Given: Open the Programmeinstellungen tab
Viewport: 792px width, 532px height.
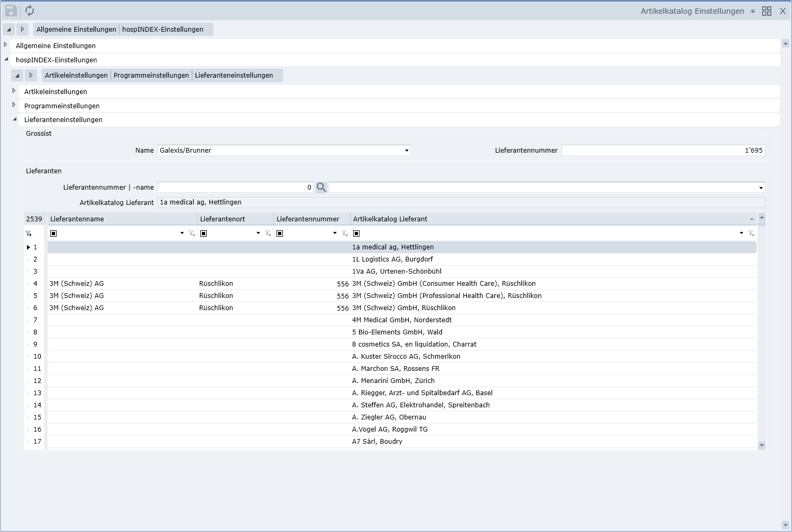Looking at the screenshot, I should 151,76.
